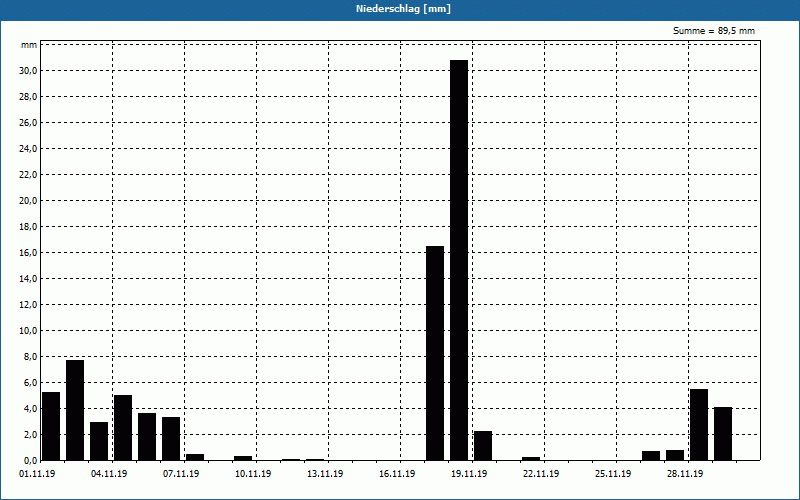Click the 16.5 mm bar beside the tallest bar
The width and height of the screenshot is (800, 500).
tap(435, 353)
